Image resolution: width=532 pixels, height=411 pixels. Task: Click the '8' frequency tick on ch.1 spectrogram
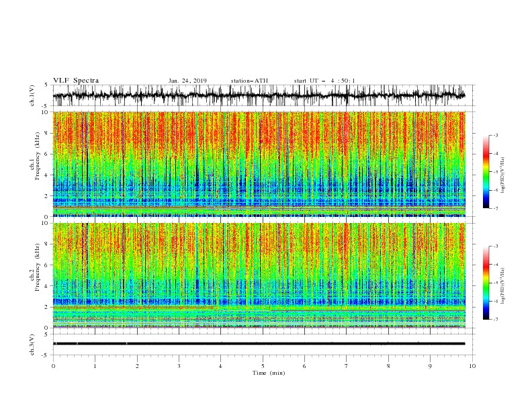pos(46,133)
